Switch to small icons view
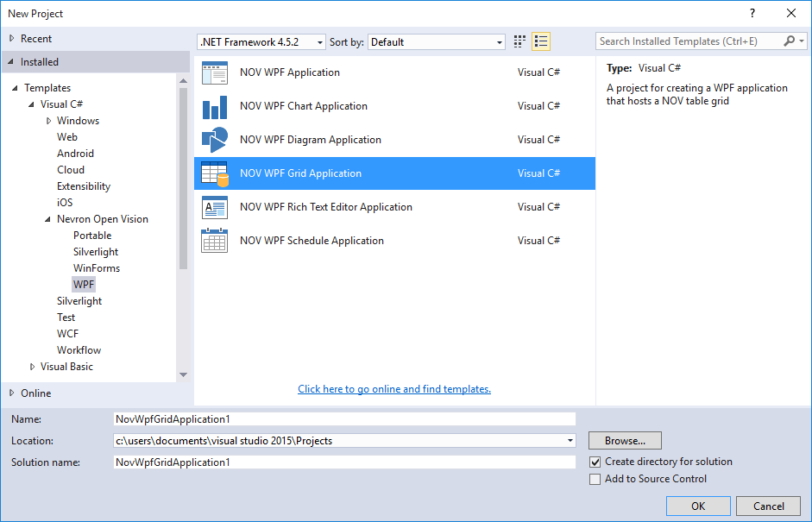Screen dimensions: 812x522 tap(519, 41)
